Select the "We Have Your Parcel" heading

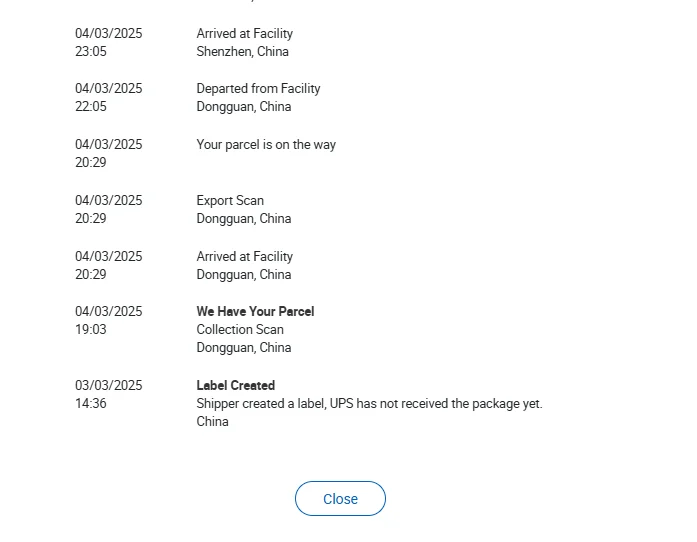click(x=255, y=311)
